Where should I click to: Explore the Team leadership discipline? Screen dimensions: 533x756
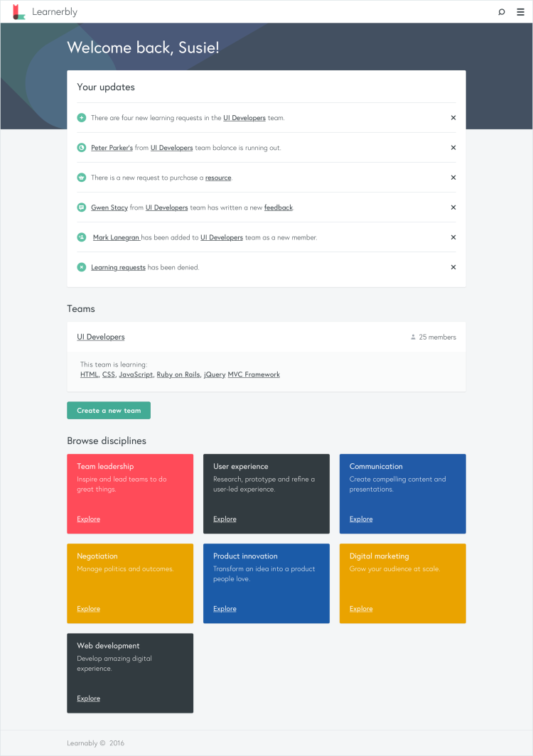pyautogui.click(x=88, y=519)
